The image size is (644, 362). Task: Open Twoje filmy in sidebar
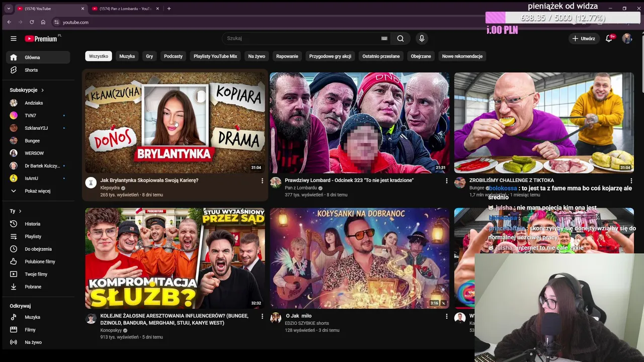tap(38, 274)
